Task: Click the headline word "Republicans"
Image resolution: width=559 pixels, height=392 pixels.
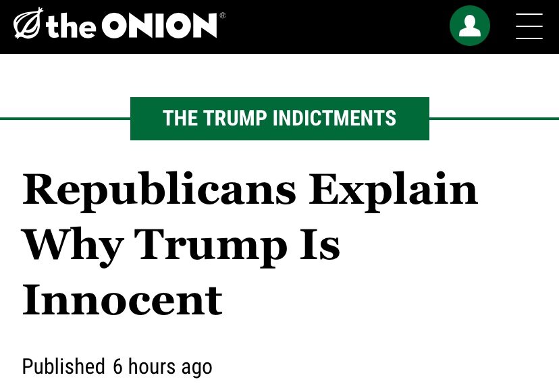Action: (x=159, y=191)
